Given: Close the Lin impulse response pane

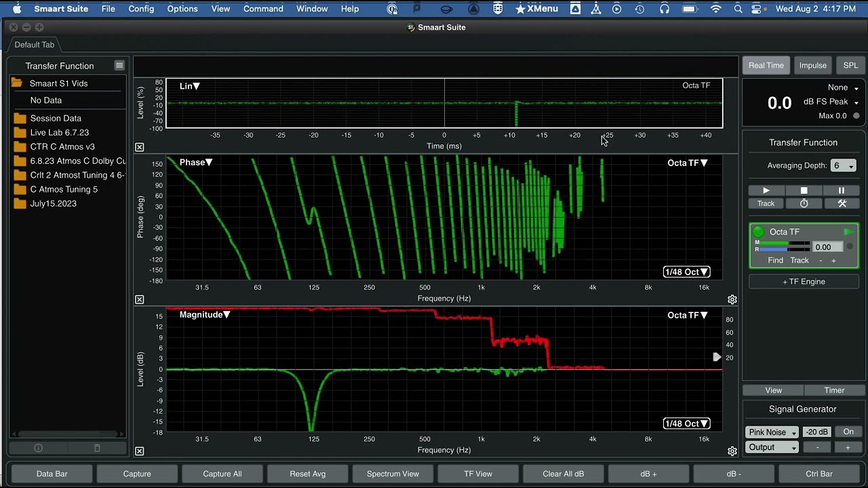Looking at the screenshot, I should pos(140,147).
